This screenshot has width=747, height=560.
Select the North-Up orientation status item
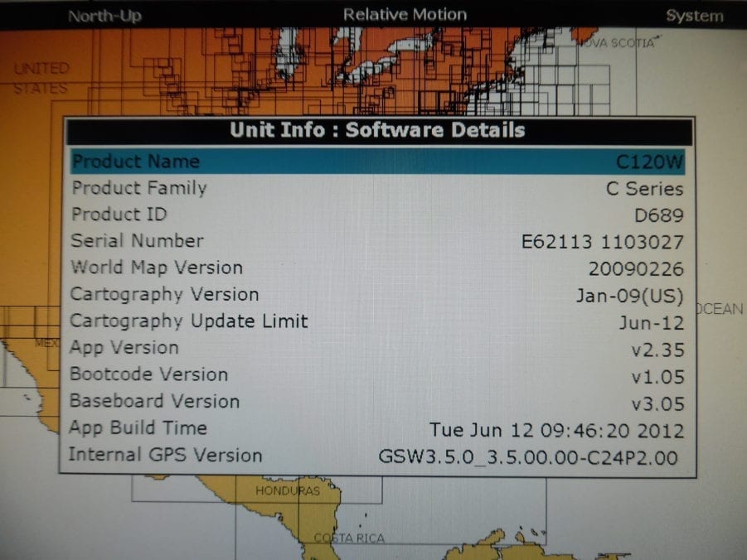104,17
